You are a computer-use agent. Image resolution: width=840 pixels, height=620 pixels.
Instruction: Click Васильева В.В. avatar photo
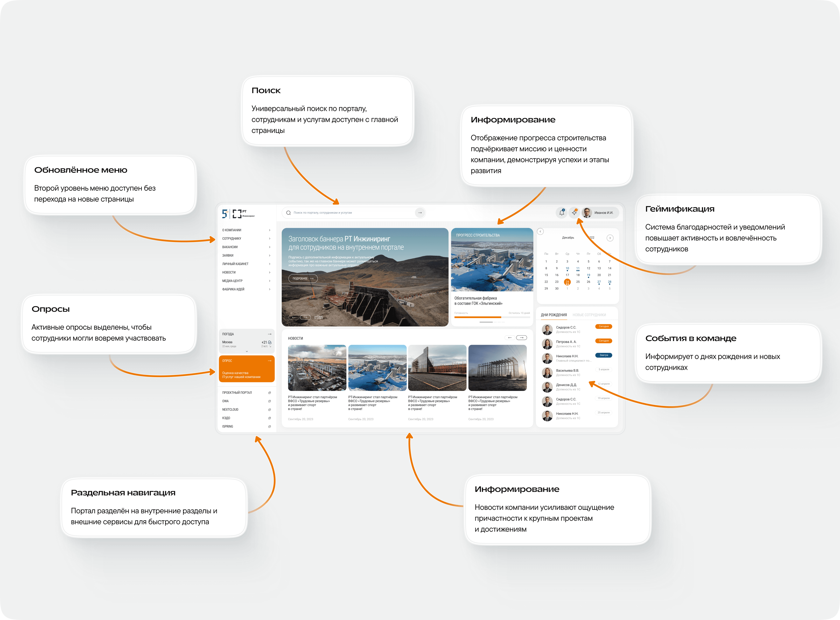click(547, 372)
